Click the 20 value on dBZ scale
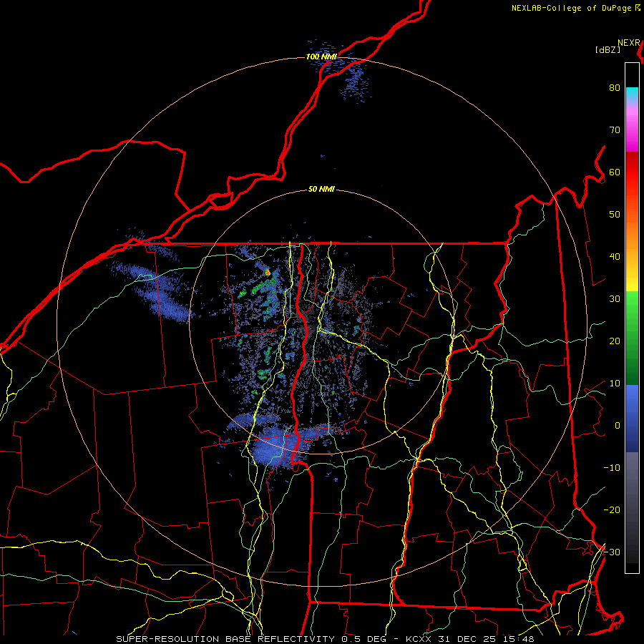This screenshot has width=644, height=644. click(615, 341)
